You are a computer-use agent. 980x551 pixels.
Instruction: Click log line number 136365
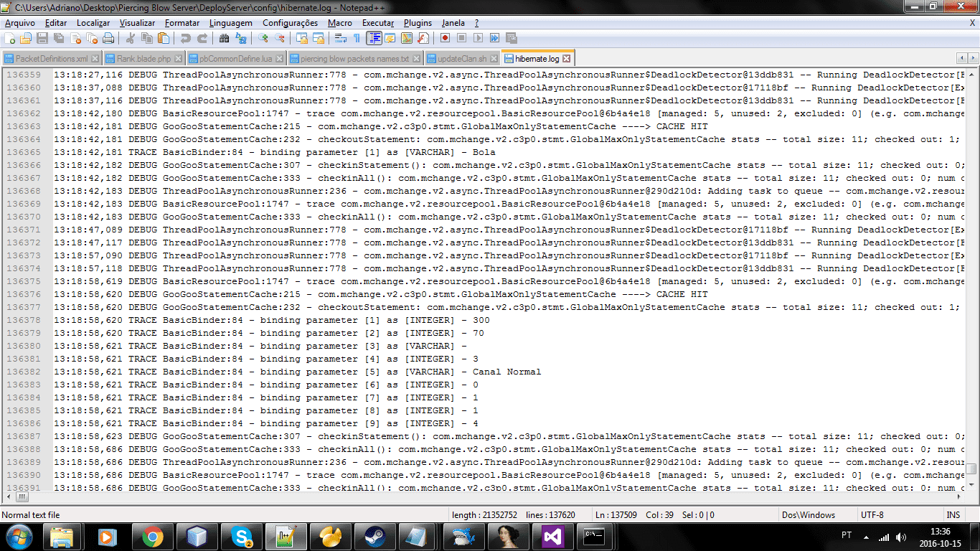tap(24, 152)
